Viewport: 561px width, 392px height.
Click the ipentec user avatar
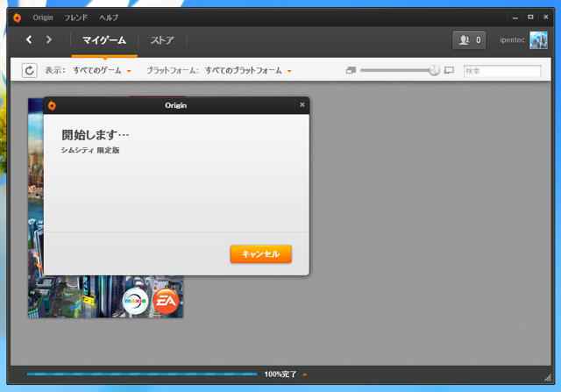click(538, 39)
